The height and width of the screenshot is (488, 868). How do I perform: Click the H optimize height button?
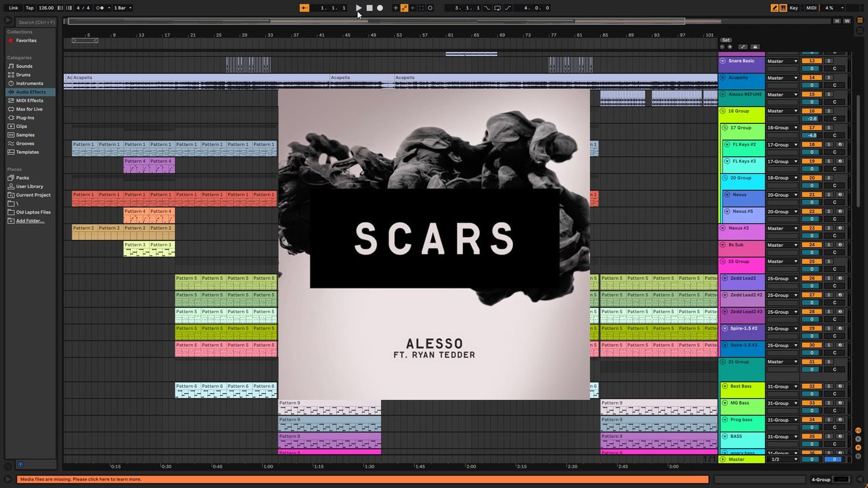point(837,21)
